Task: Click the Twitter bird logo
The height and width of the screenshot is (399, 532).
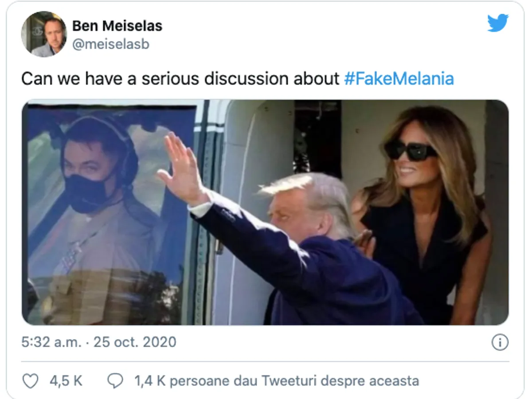Action: coord(497,23)
